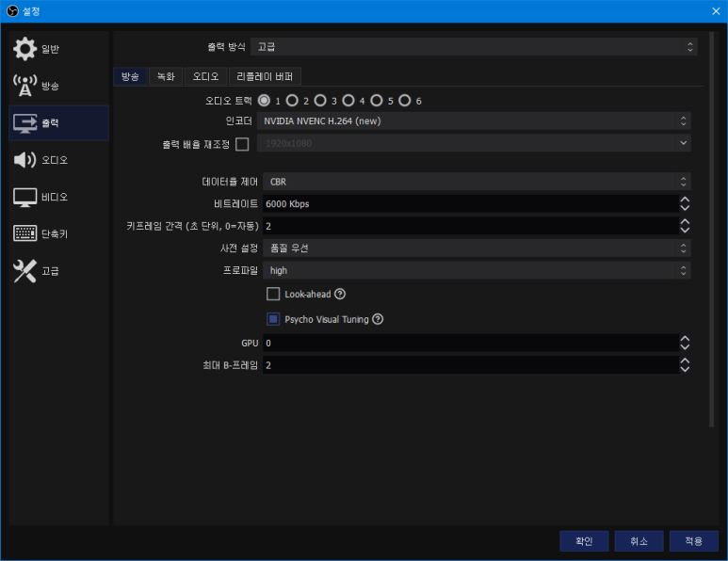The height and width of the screenshot is (561, 728).
Task: Open the 비디오 display icon section
Action: [24, 198]
